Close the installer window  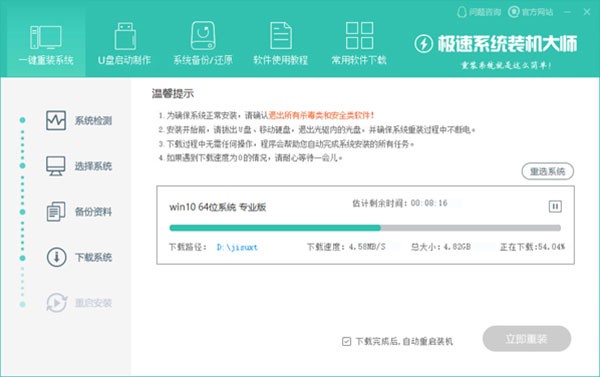tap(587, 12)
